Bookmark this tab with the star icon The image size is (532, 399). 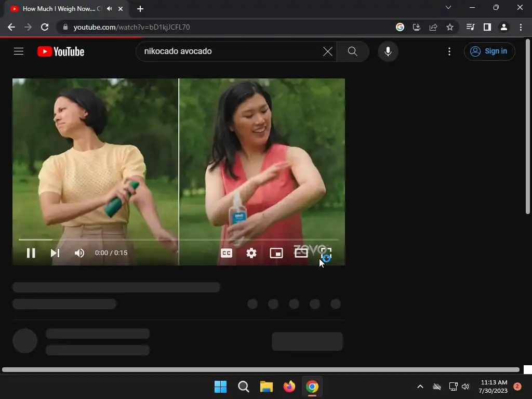450,27
